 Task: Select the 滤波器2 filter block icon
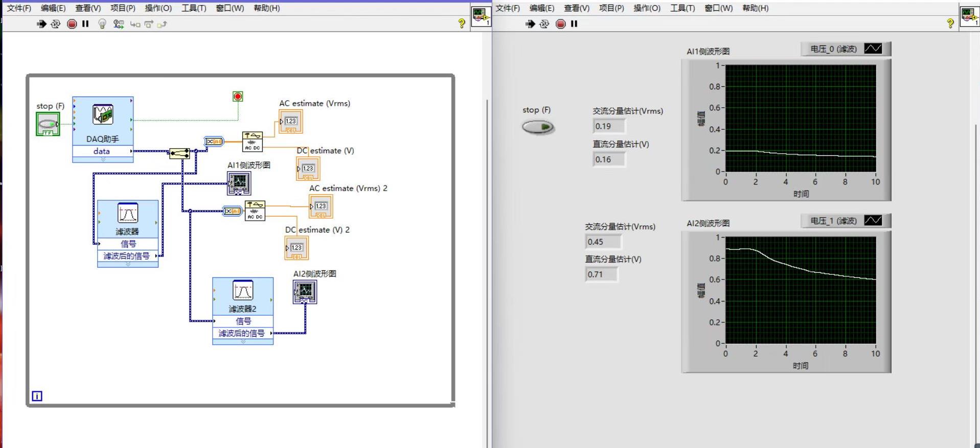click(x=243, y=290)
